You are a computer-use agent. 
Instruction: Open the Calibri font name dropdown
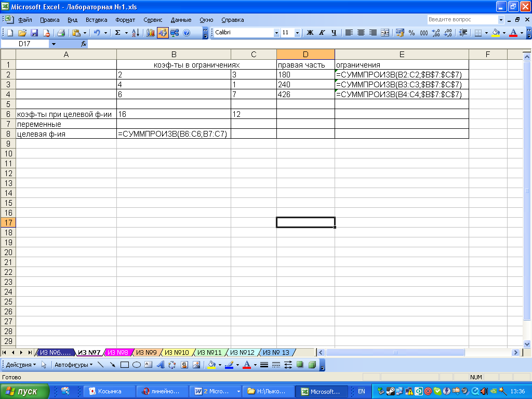[276, 33]
